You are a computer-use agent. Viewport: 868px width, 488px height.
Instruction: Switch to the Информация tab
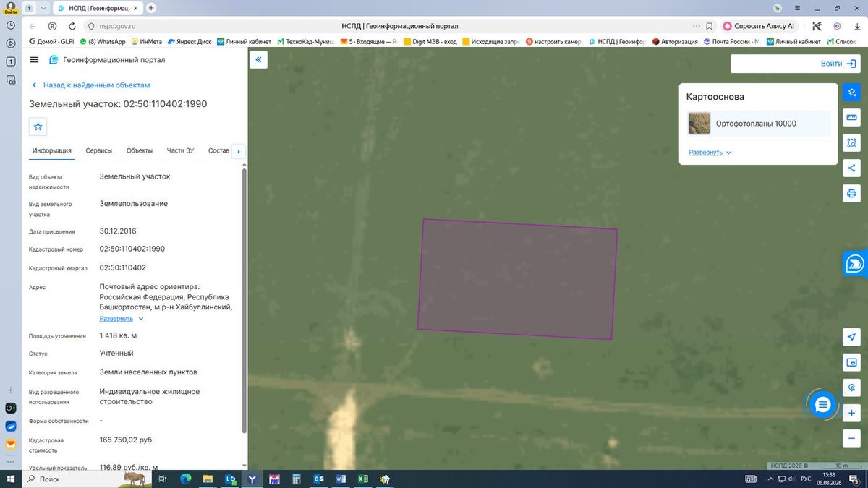(51, 150)
